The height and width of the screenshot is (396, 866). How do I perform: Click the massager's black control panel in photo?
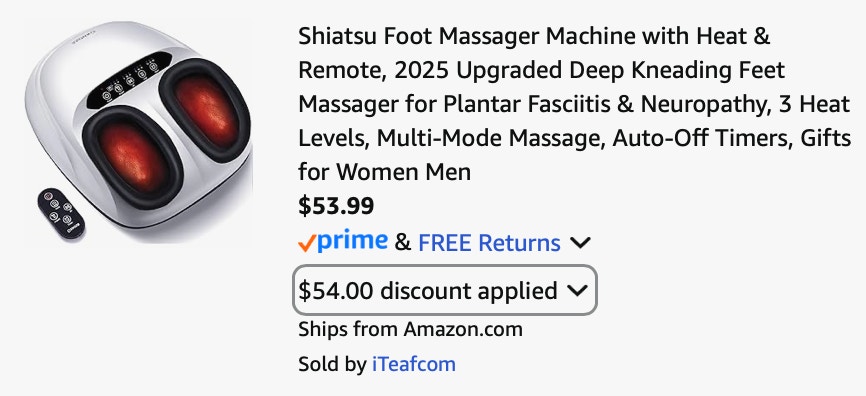click(x=129, y=80)
